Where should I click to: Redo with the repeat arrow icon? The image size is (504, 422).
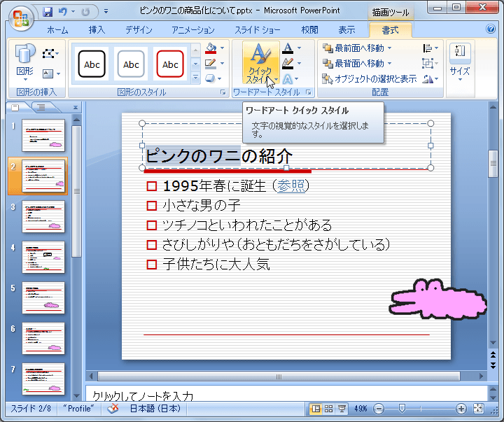tap(85, 12)
